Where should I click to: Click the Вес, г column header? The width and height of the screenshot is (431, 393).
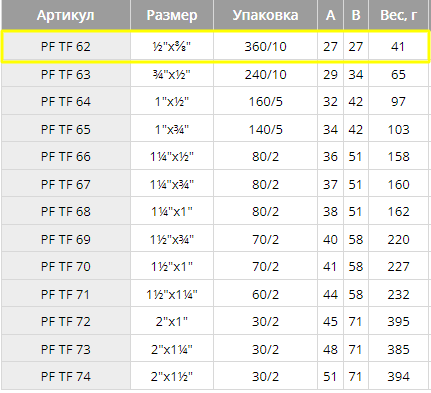click(398, 15)
